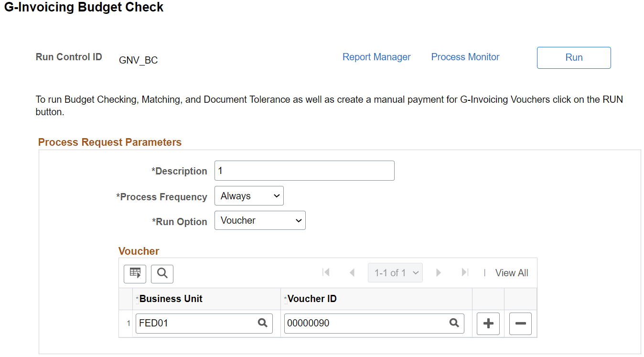This screenshot has width=644, height=357.
Task: Jump to first page using the first-row arrow
Action: click(x=326, y=272)
